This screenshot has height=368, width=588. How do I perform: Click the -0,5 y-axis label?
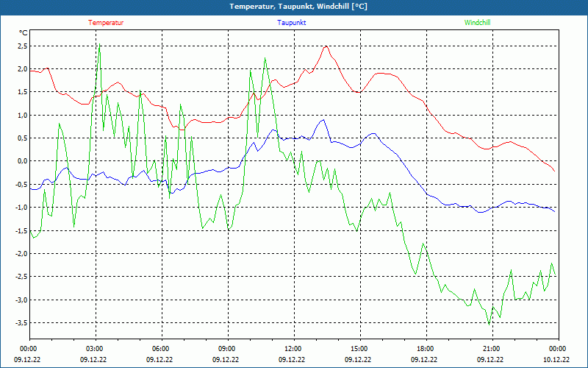[x=21, y=185]
